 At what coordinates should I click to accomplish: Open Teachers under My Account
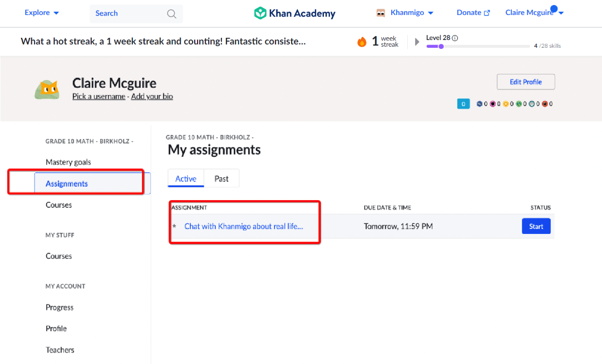point(60,350)
